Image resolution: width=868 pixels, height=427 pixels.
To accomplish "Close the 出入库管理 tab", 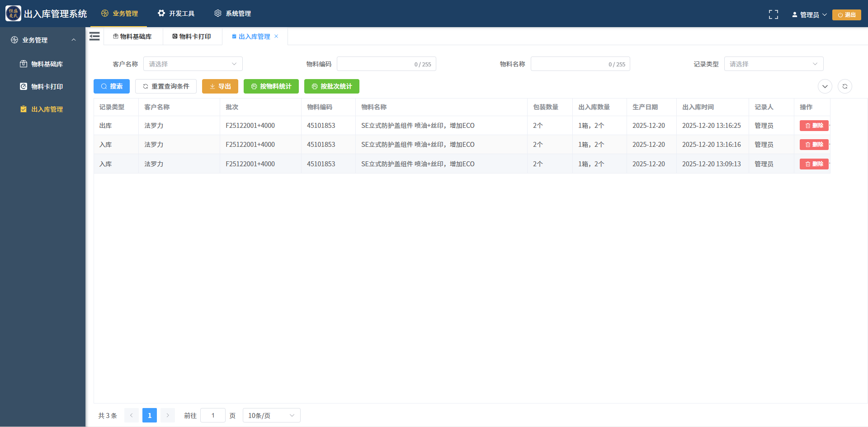I will 276,37.
